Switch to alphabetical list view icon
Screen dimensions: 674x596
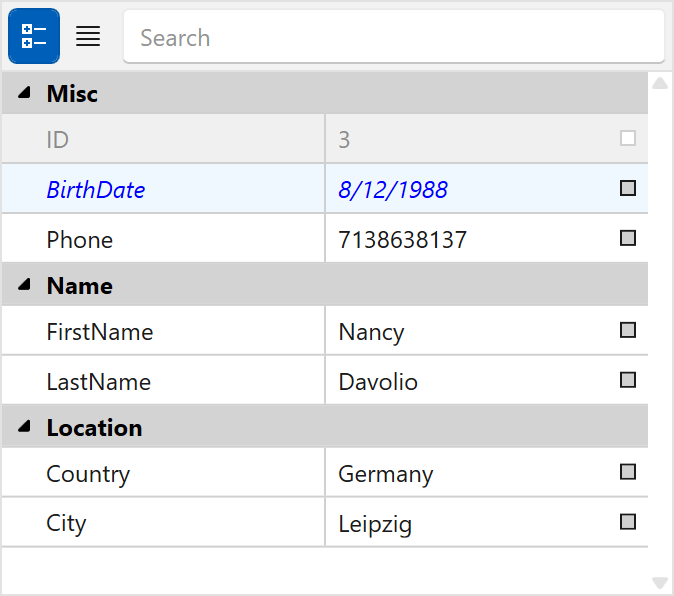[88, 37]
